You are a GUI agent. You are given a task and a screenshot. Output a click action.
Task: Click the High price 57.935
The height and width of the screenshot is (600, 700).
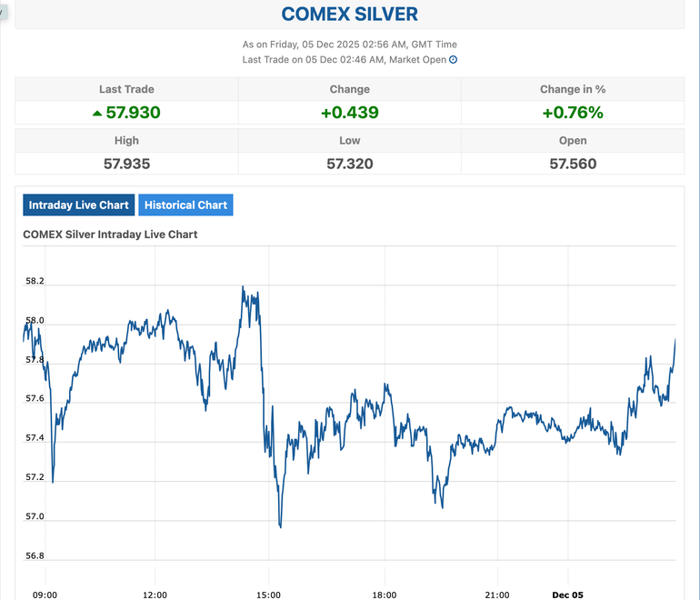click(x=126, y=164)
